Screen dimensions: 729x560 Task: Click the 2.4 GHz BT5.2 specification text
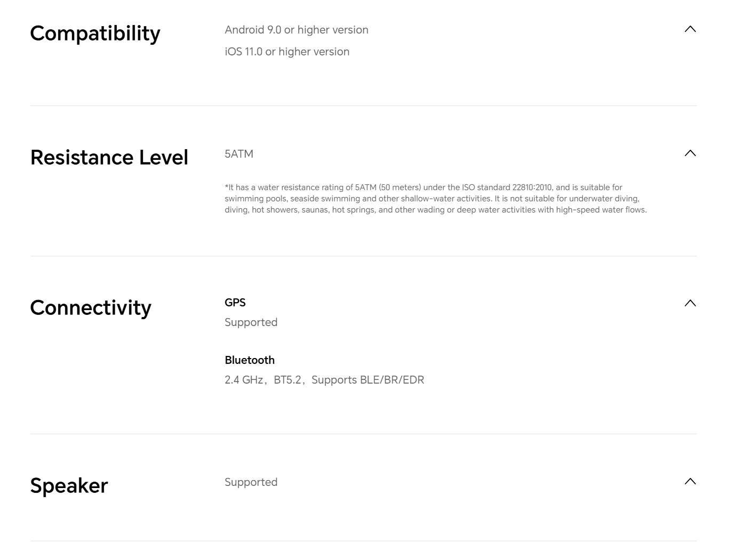click(324, 380)
